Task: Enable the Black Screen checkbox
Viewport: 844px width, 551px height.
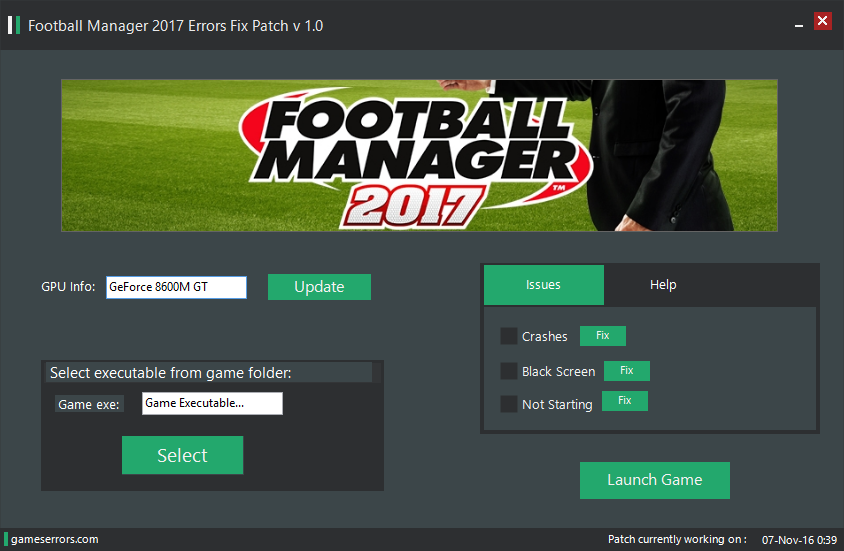Action: tap(509, 371)
